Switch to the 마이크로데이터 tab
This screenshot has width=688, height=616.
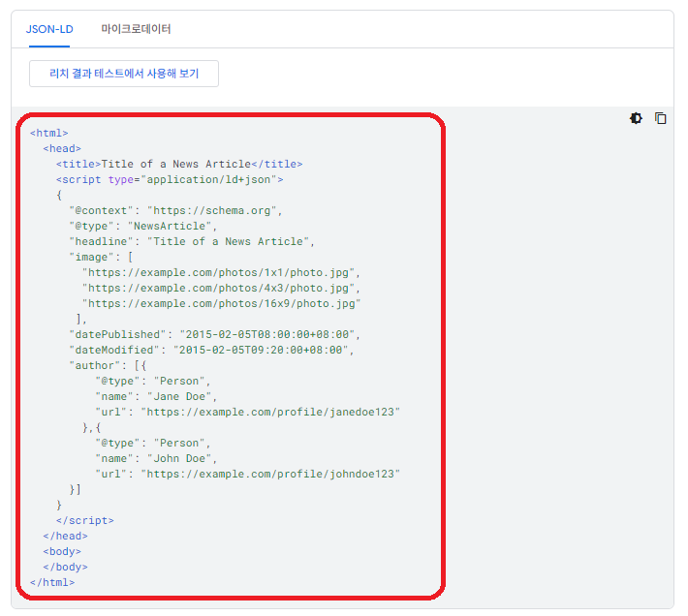pyautogui.click(x=136, y=29)
